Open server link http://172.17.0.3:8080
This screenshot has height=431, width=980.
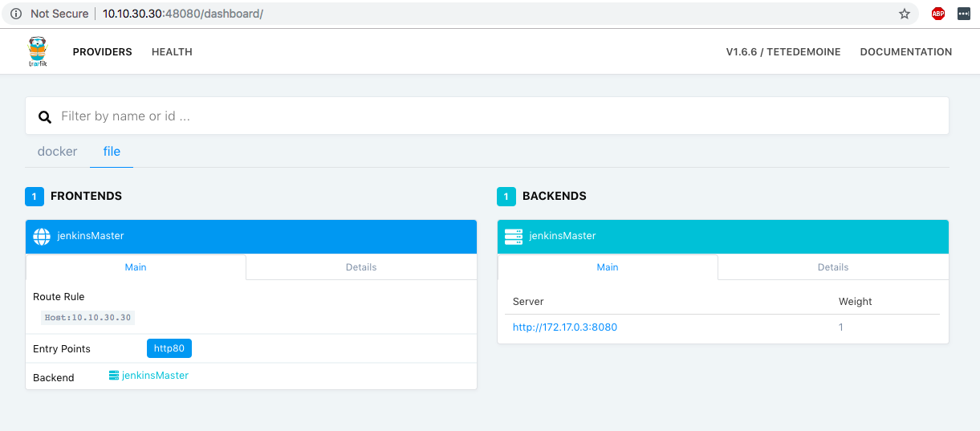(565, 327)
